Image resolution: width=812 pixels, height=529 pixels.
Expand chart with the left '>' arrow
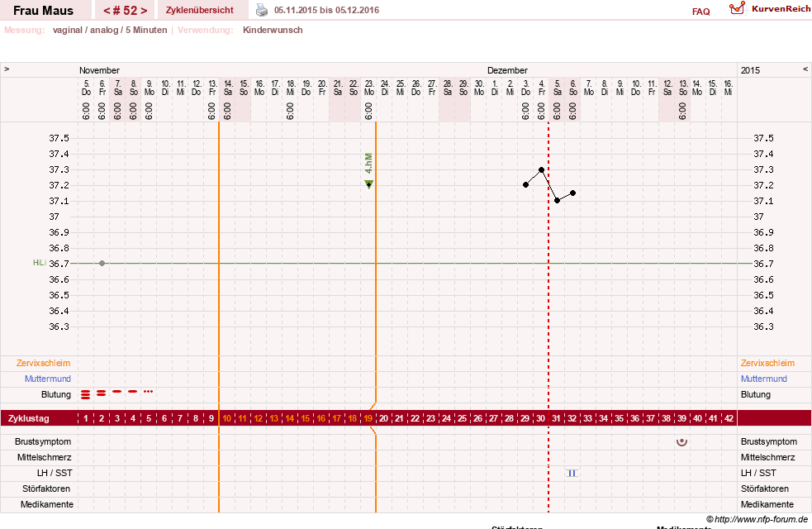(7, 69)
